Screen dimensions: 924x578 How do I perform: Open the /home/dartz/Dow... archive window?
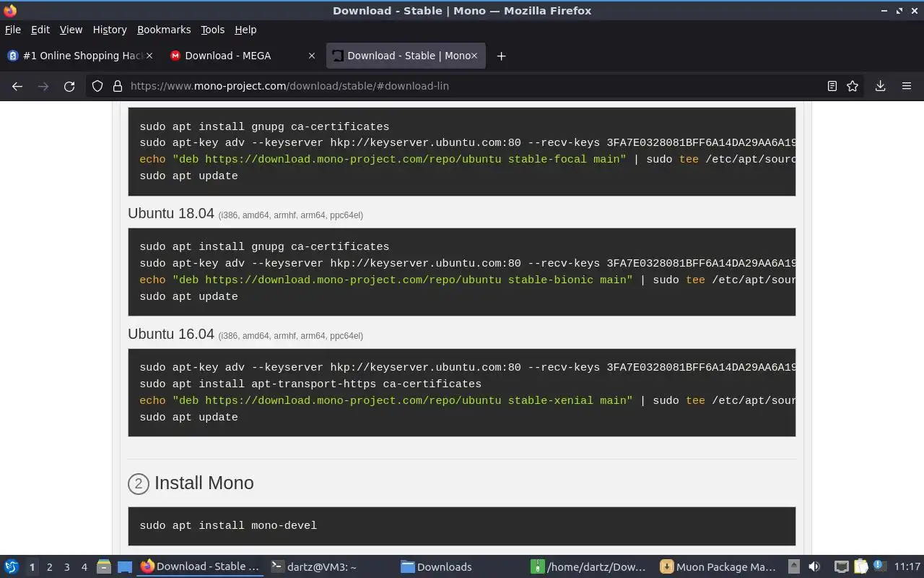point(590,566)
